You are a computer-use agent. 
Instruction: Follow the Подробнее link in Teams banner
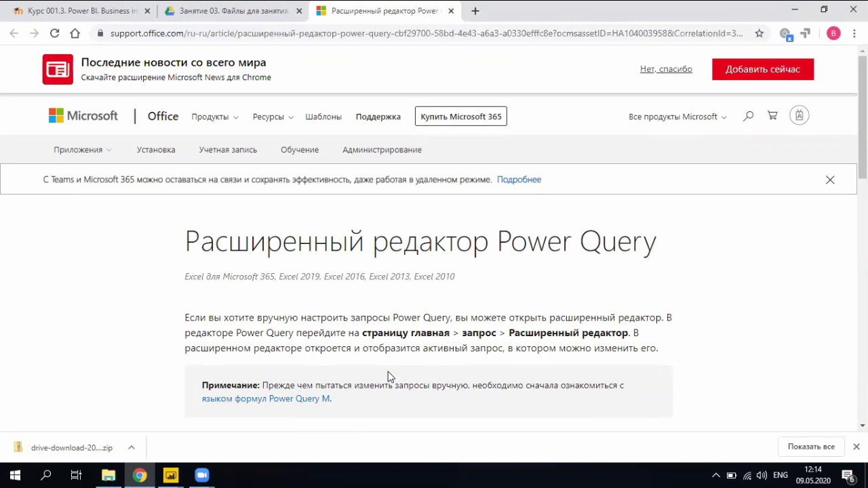tap(519, 180)
